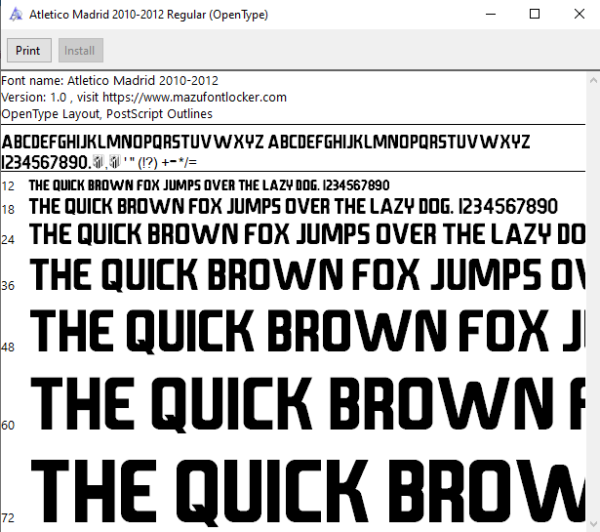Click the 36-point sample sentence

point(307,274)
